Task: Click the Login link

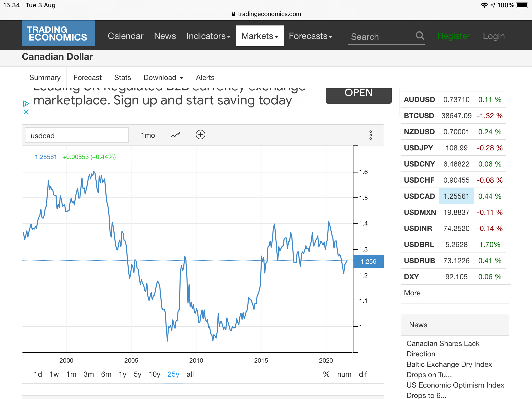Action: click(494, 36)
